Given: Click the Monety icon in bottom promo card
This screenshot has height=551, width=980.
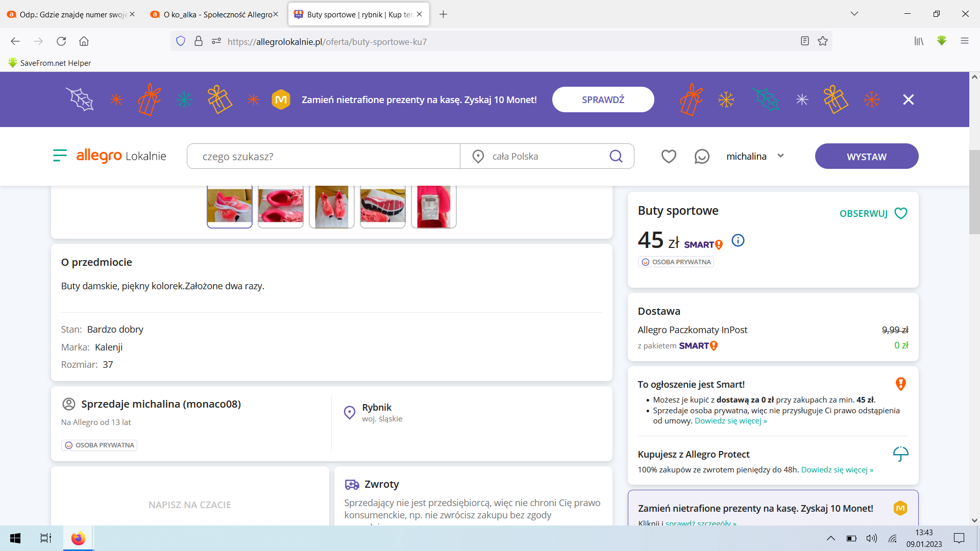Looking at the screenshot, I should click(900, 508).
